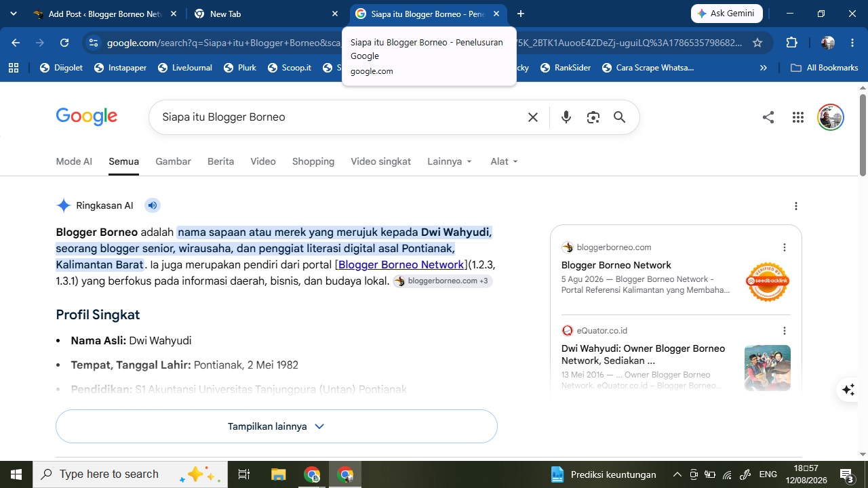Listen to the Ringkasan AI summary
The height and width of the screenshot is (488, 868).
(x=153, y=205)
